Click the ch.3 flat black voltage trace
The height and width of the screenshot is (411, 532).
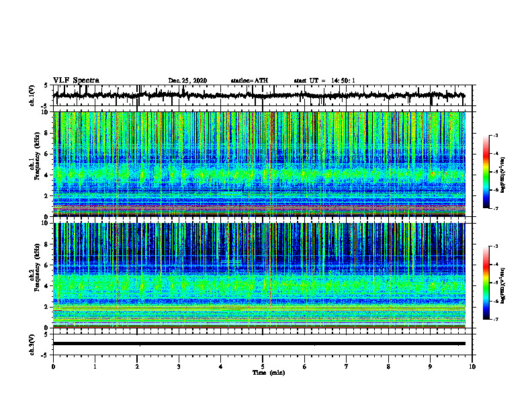[x=259, y=344]
